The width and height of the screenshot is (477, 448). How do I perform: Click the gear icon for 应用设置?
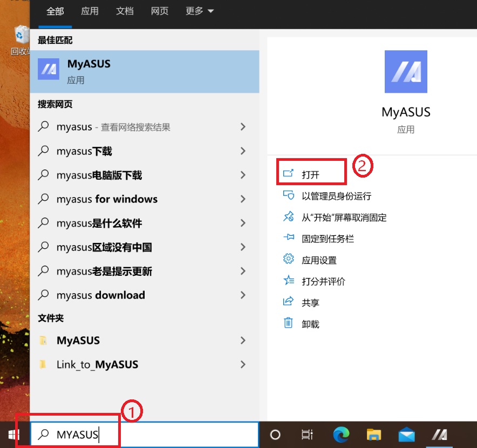(x=288, y=259)
